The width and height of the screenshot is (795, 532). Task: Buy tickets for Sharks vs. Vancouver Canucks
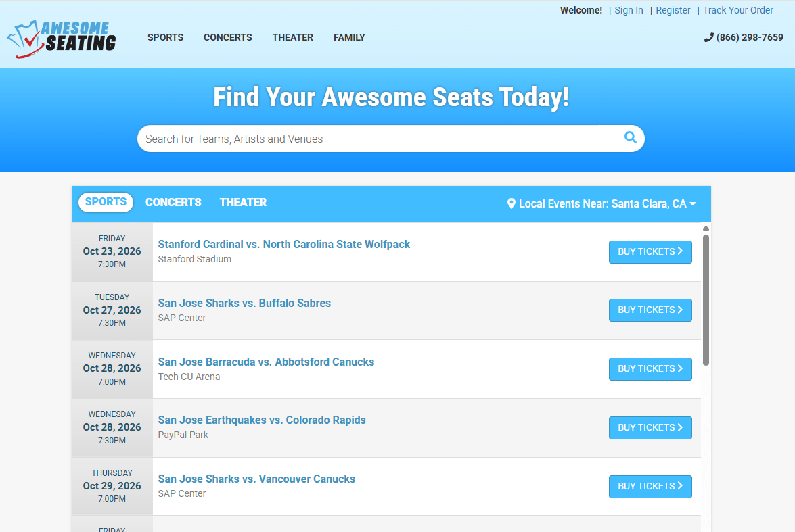click(650, 487)
